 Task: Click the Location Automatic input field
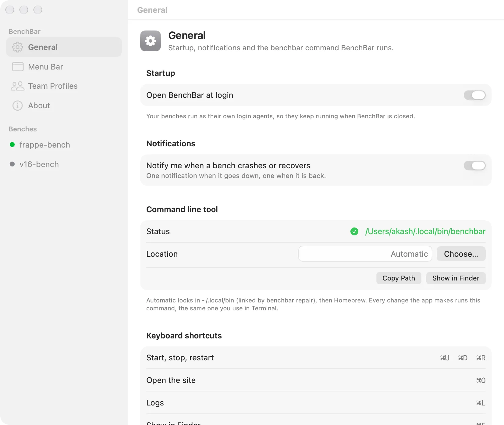point(365,254)
